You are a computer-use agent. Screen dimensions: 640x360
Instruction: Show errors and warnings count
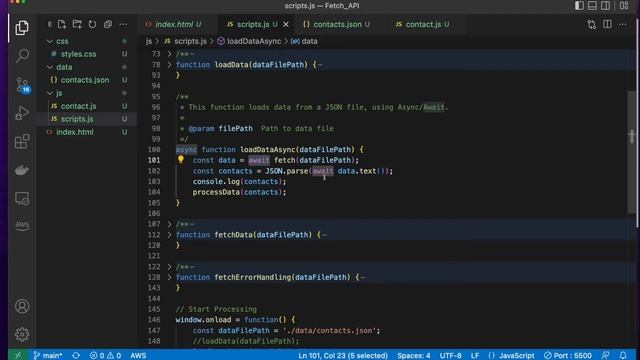coord(105,355)
